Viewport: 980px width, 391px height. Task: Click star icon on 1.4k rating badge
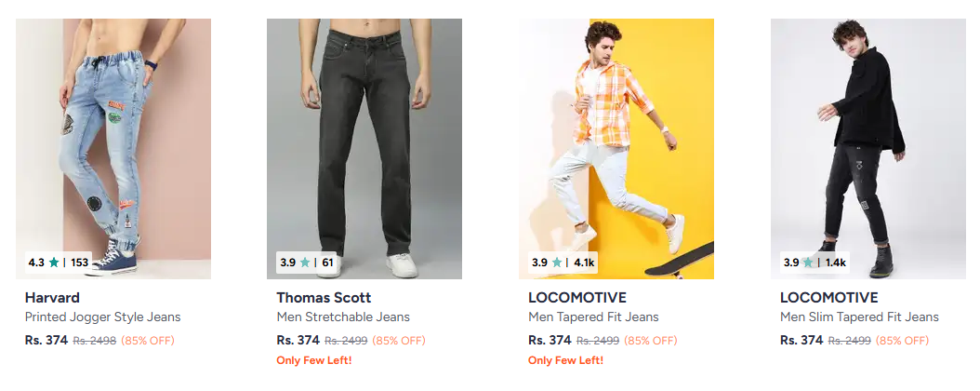point(808,263)
